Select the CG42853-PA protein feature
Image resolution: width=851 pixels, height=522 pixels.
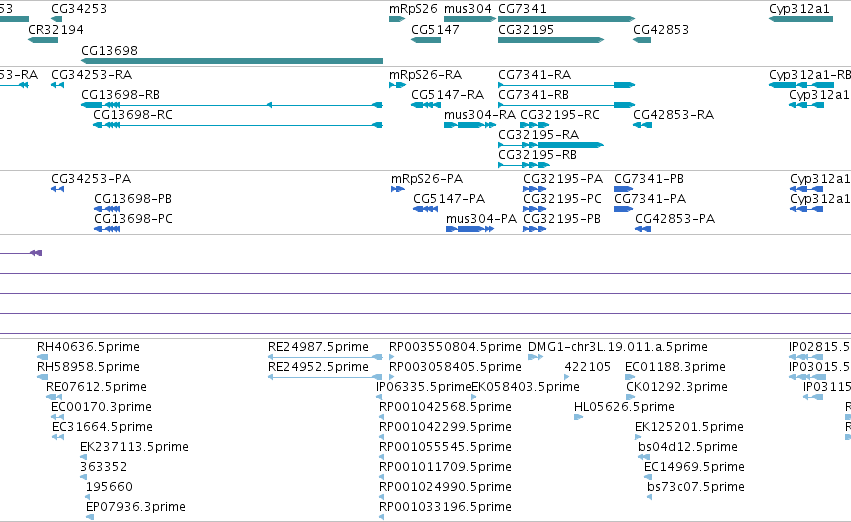tap(643, 229)
